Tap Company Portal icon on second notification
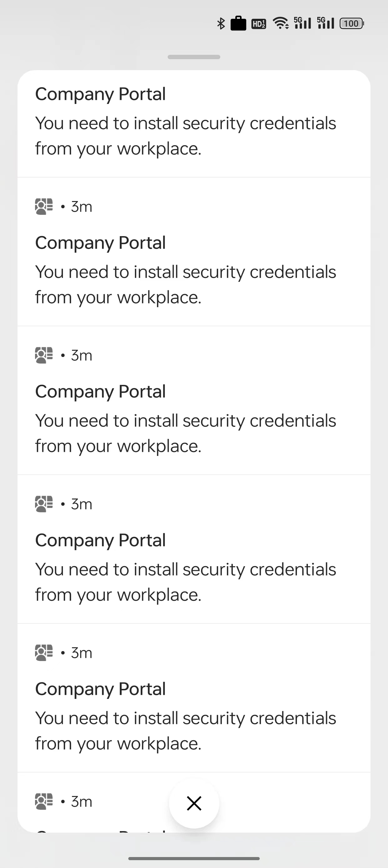 click(44, 207)
